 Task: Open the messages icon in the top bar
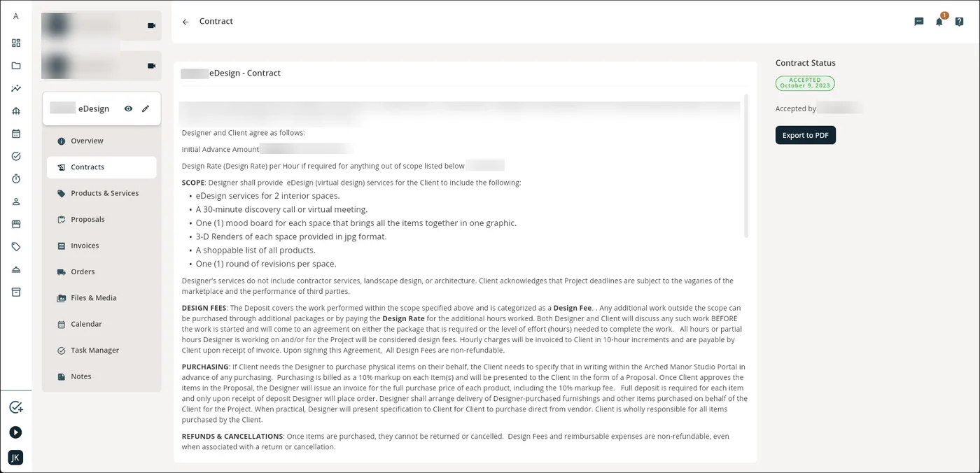coord(918,21)
